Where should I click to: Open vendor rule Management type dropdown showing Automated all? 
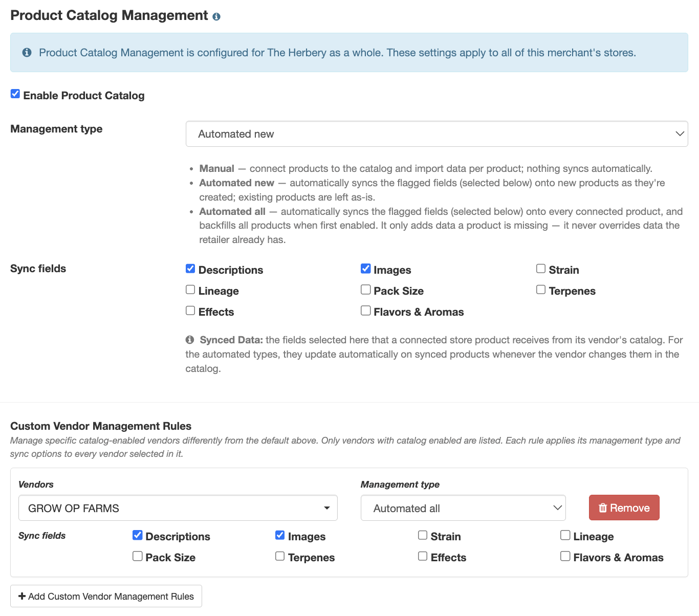(463, 508)
